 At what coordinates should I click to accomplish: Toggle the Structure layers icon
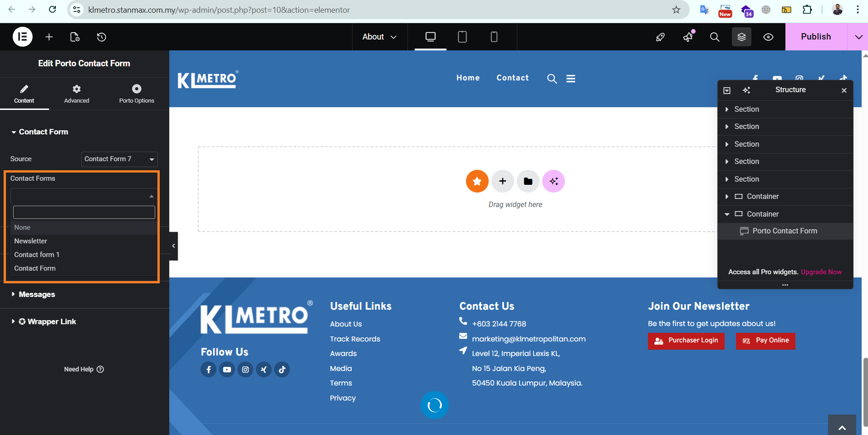click(741, 37)
